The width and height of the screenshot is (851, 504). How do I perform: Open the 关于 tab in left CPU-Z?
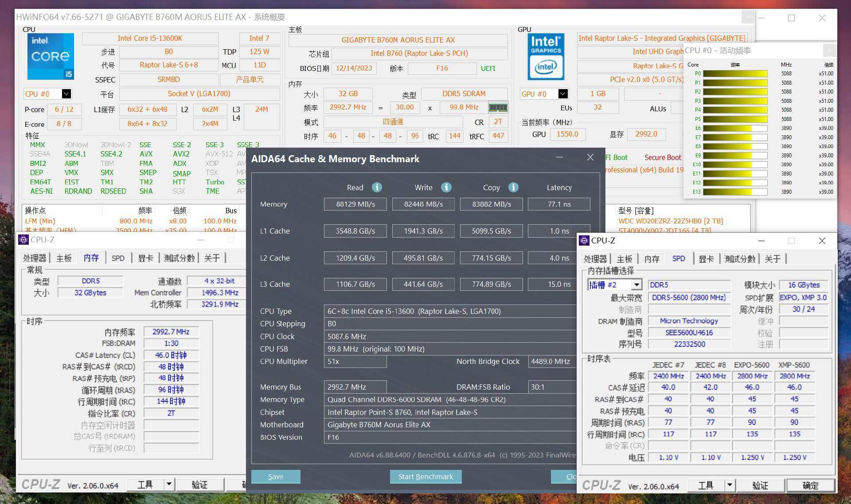point(212,258)
